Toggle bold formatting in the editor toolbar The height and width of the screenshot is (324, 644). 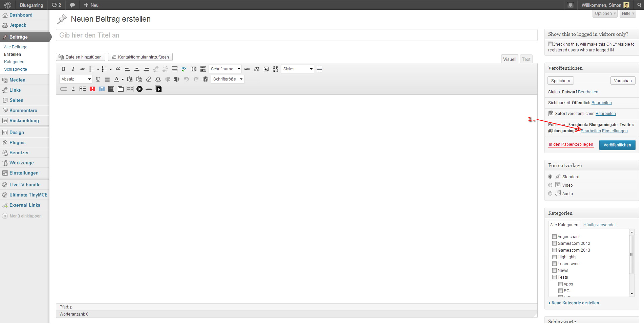(x=64, y=69)
